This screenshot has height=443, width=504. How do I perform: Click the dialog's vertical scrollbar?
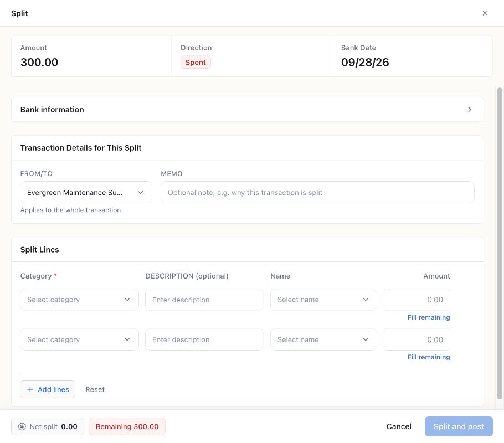click(x=500, y=243)
